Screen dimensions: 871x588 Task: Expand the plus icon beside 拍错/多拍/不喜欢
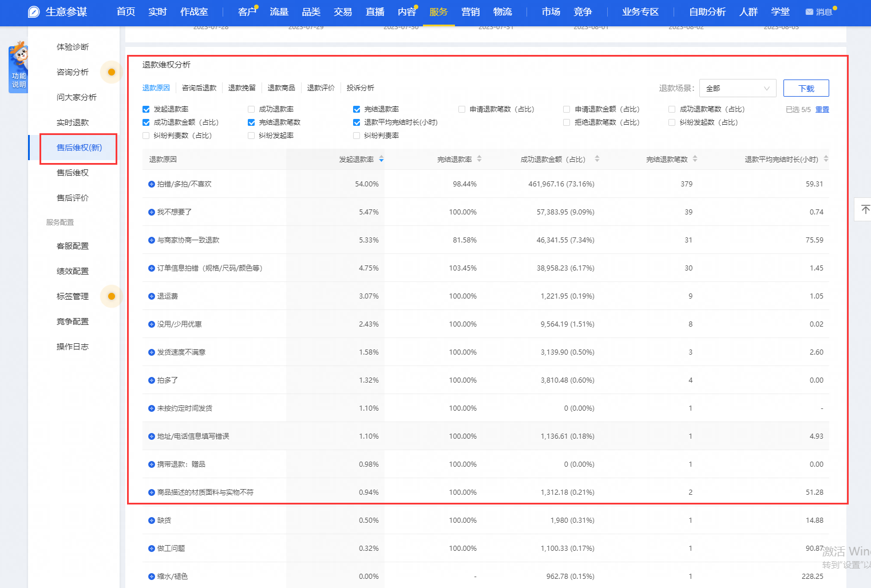click(x=152, y=184)
